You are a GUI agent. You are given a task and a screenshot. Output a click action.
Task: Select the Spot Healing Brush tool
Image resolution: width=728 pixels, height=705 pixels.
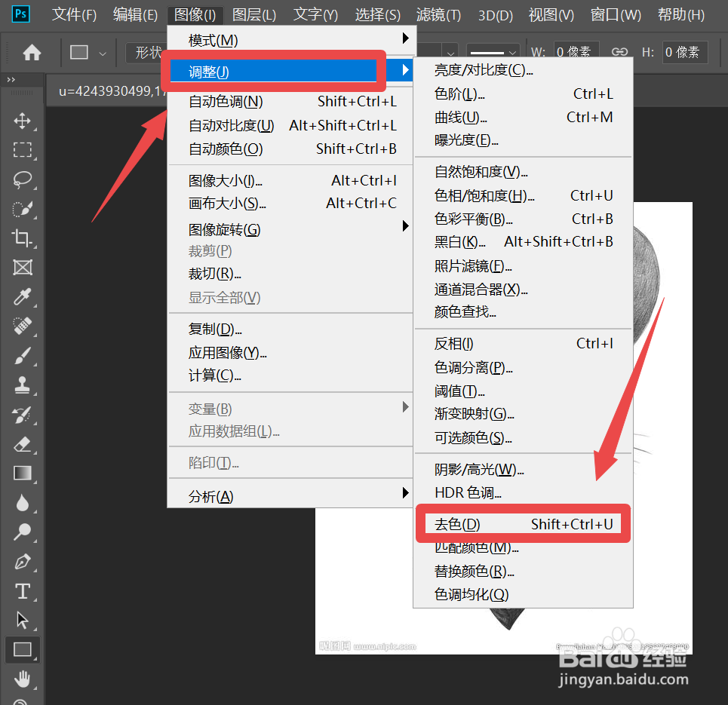tap(23, 326)
